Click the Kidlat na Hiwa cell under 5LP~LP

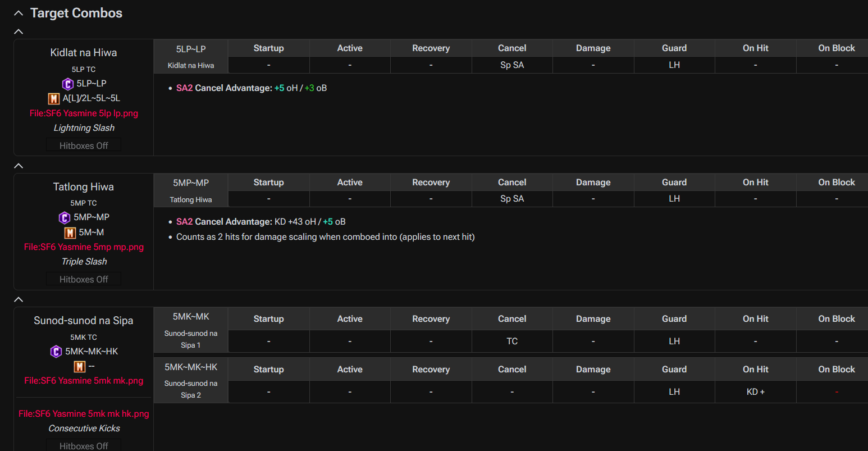(191, 65)
